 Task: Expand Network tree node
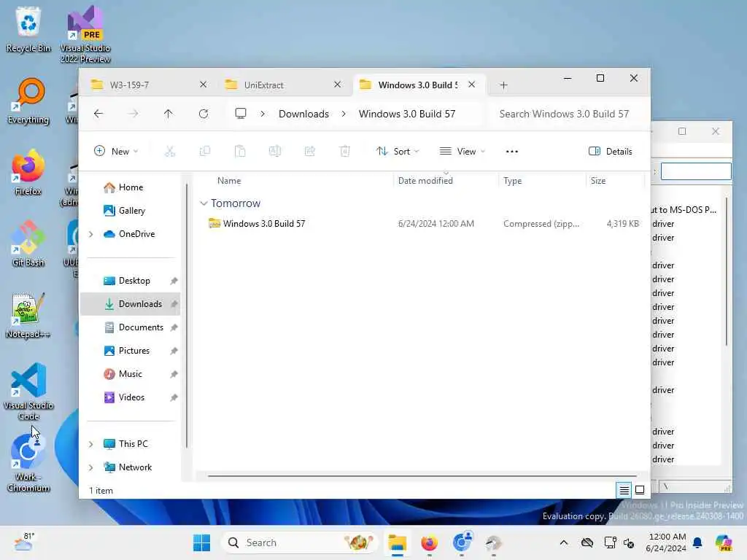pyautogui.click(x=91, y=467)
